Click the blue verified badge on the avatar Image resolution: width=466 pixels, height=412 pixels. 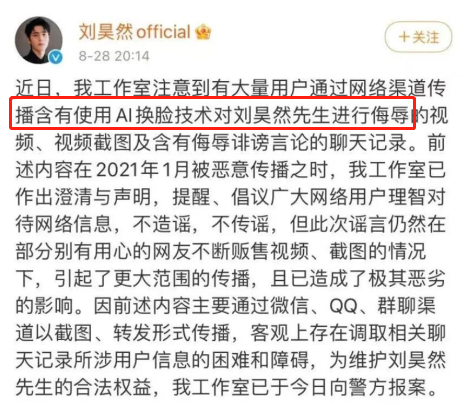(56, 57)
